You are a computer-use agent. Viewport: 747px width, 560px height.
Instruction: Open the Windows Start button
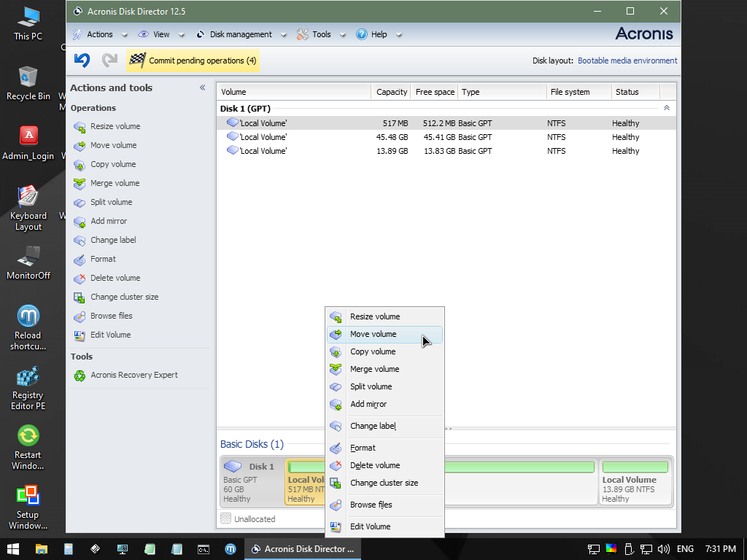(13, 549)
